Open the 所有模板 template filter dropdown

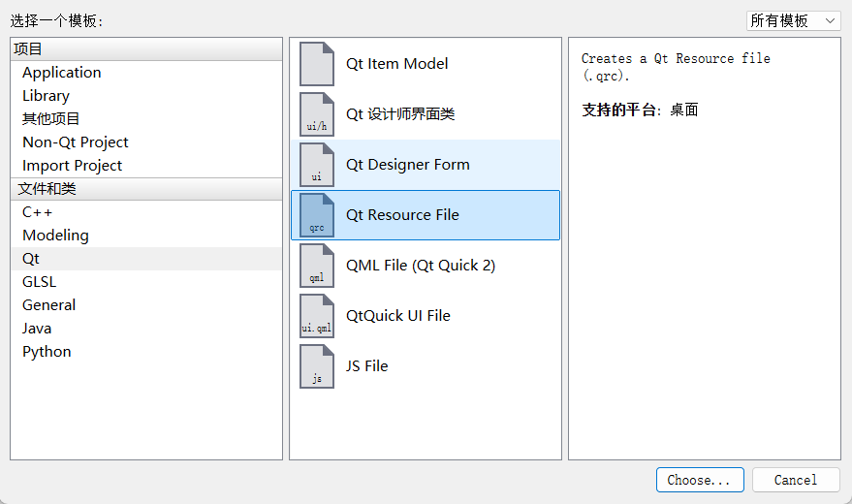pyautogui.click(x=793, y=20)
